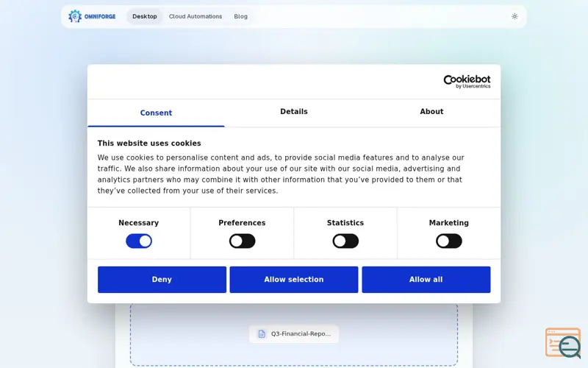The width and height of the screenshot is (588, 368).
Task: Click the Statistics category label
Action: tap(345, 223)
